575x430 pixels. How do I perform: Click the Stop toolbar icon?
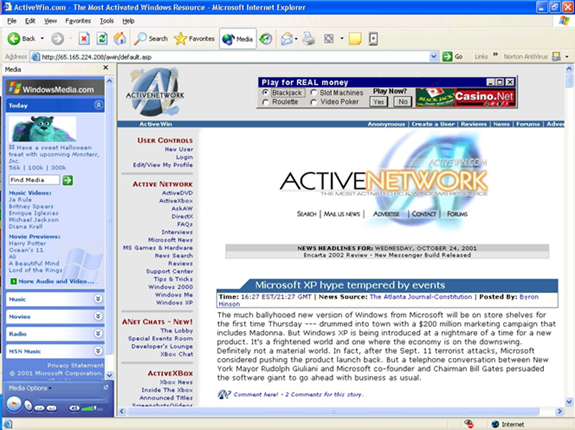pyautogui.click(x=84, y=38)
